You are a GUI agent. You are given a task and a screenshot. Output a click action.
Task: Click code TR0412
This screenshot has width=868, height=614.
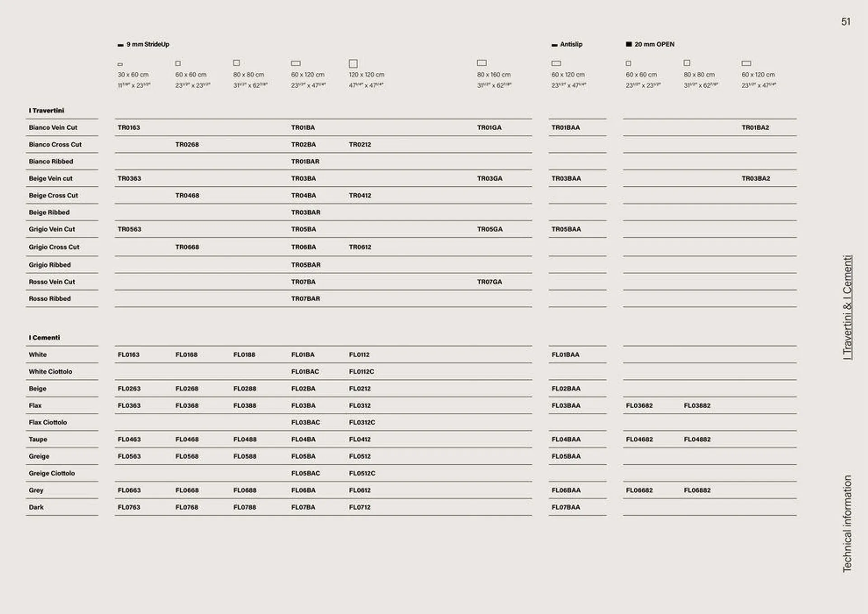[x=360, y=195]
